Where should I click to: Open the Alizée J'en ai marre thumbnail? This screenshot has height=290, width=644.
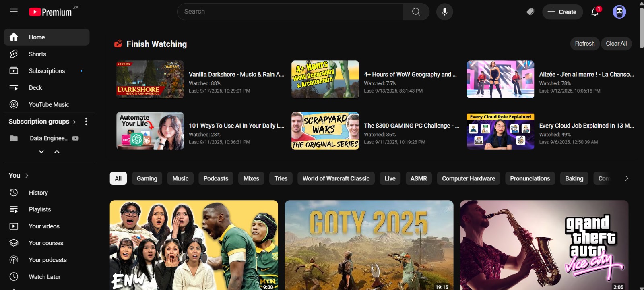[500, 79]
